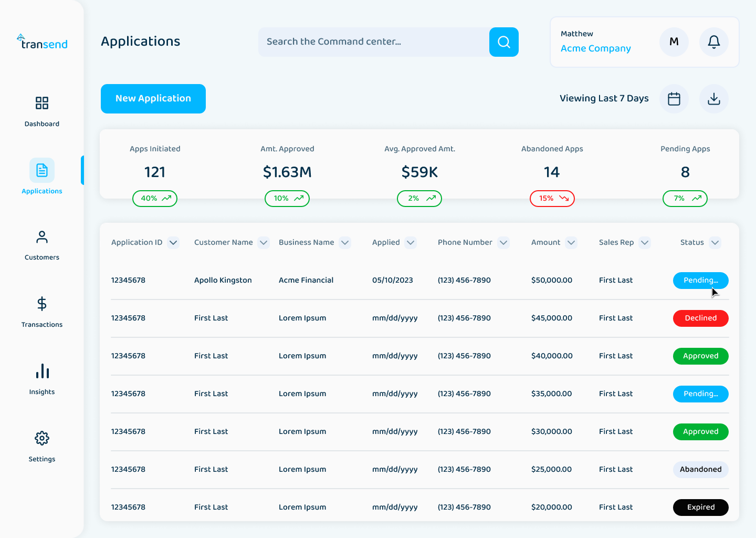Click the Matthew user name
The width and height of the screenshot is (756, 538).
577,34
